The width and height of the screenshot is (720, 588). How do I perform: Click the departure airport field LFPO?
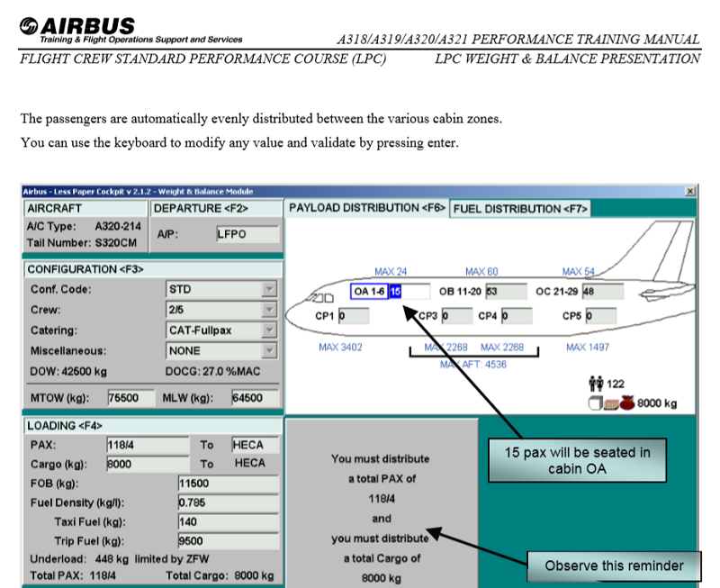pyautogui.click(x=247, y=234)
